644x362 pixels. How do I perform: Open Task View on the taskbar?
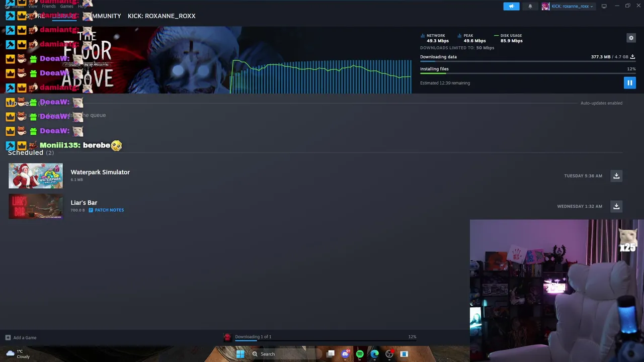(x=331, y=354)
